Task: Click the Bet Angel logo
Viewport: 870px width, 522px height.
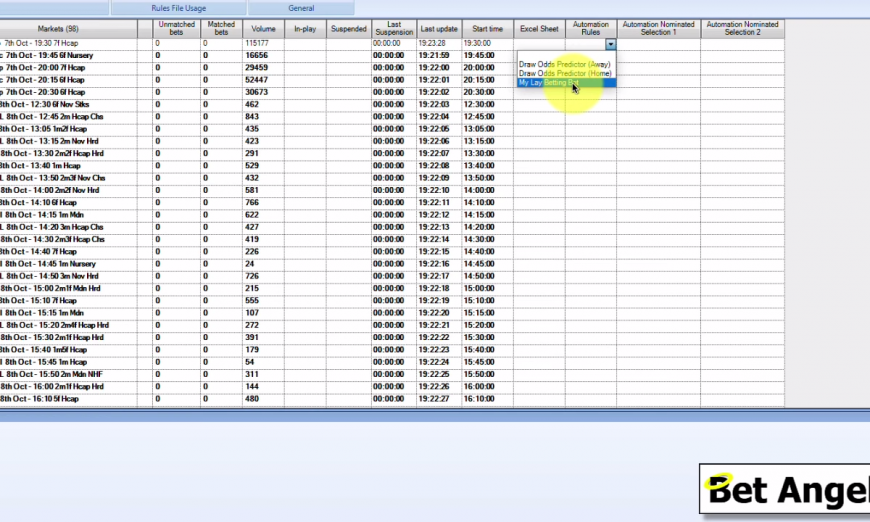Action: [784, 490]
